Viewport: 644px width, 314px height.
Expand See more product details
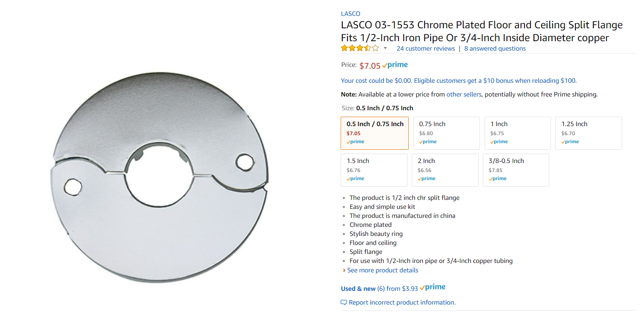[x=380, y=270]
